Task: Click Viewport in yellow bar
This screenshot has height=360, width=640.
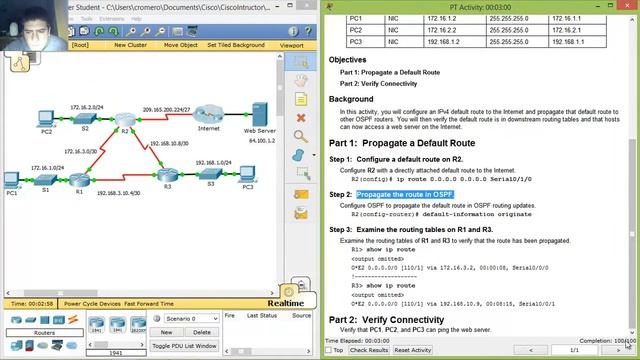Action: point(291,45)
